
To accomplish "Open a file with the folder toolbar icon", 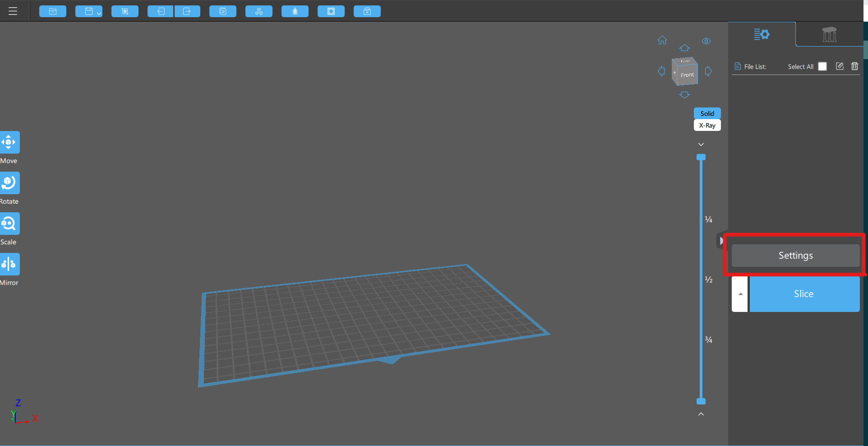I will (x=53, y=11).
